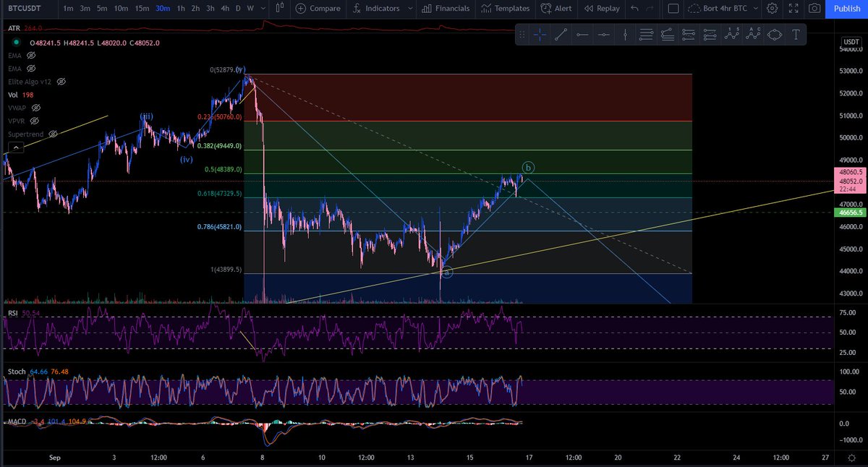Screen dimensions: 868x467
Task: Click the 0.618(47329.5) Fibonacci level label
Action: point(219,194)
